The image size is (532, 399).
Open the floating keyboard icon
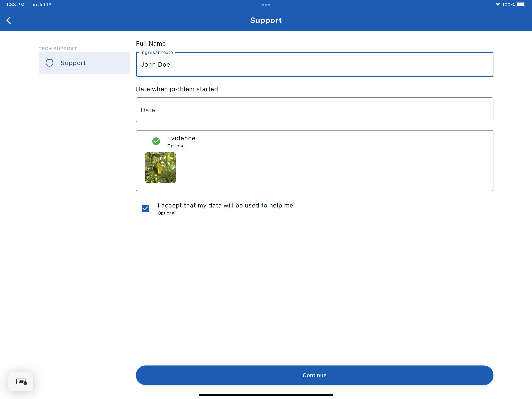point(21,381)
